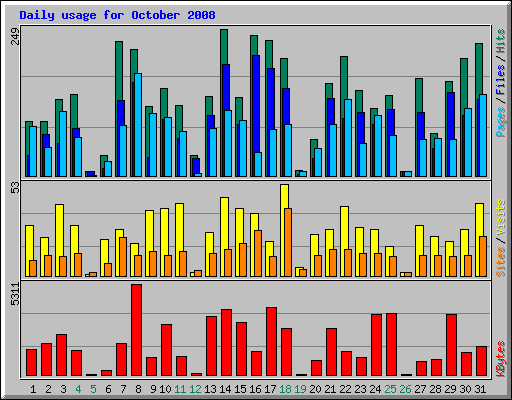This screenshot has height=400, width=512.
Task: Click the green day 25 x-axis label
Action: coord(390,389)
